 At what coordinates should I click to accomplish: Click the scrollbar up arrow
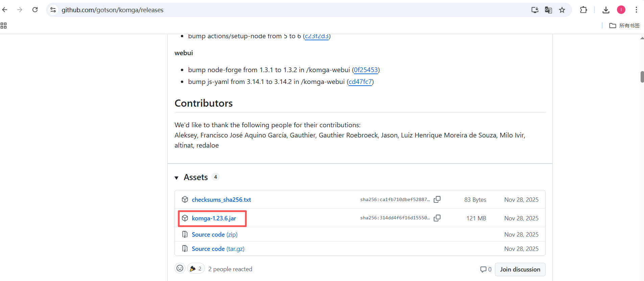click(x=642, y=38)
